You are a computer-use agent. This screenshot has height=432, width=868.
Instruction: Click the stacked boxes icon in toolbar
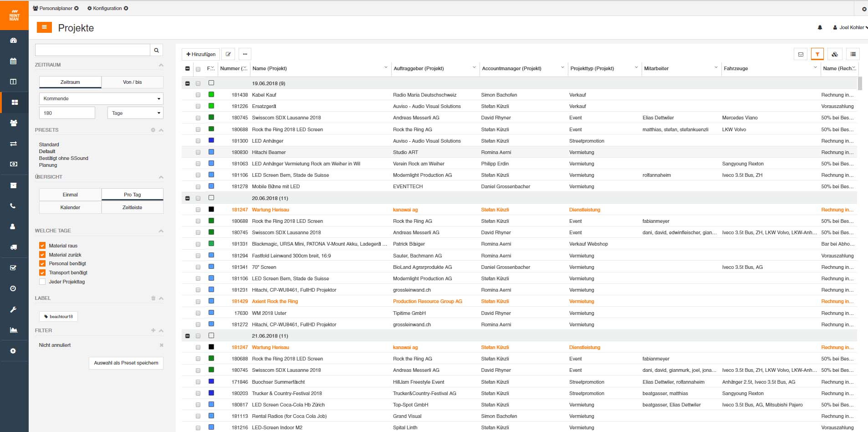(835, 54)
